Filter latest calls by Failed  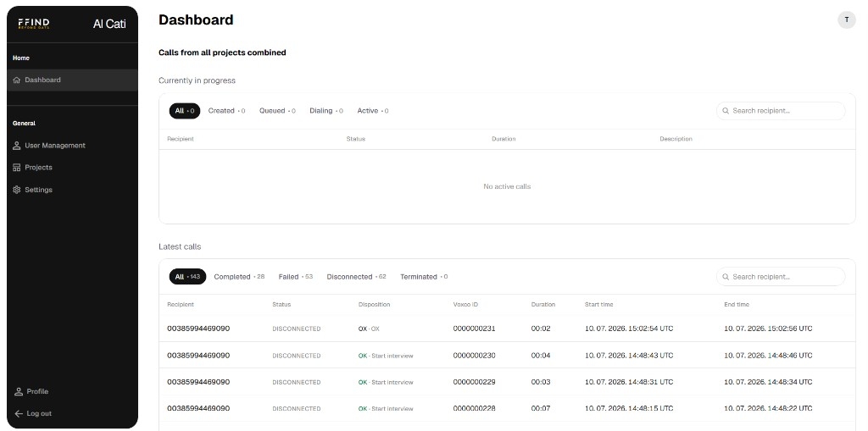pyautogui.click(x=295, y=277)
